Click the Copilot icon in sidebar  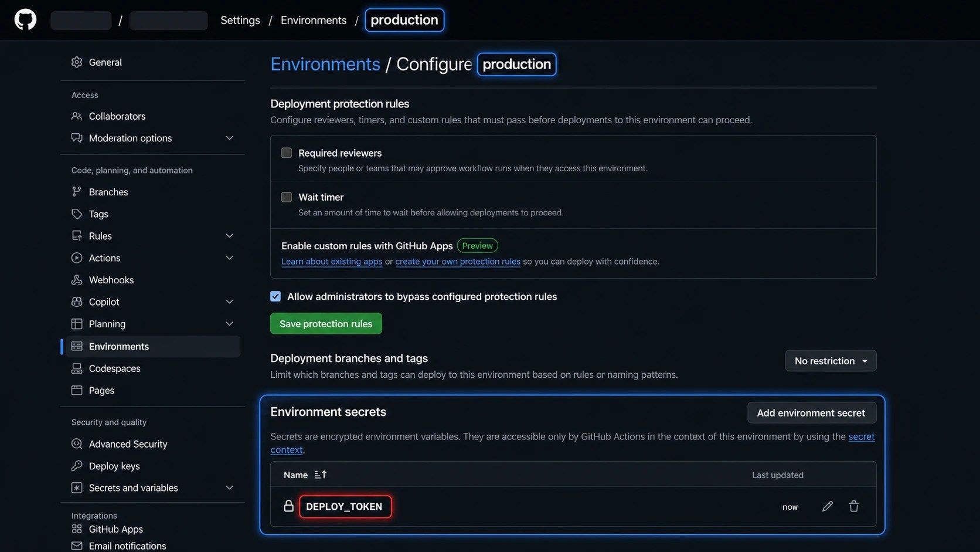click(x=77, y=302)
